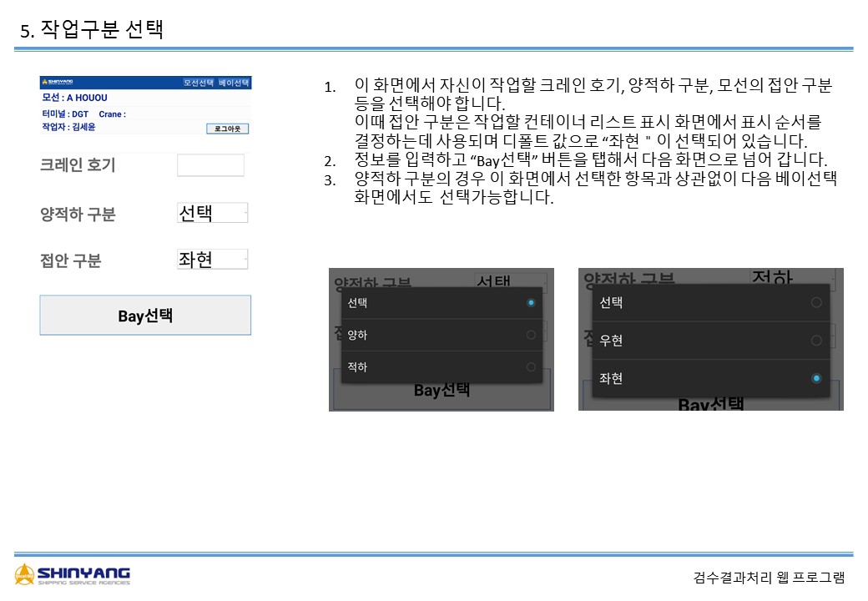Click the 접안 구분 label in form
This screenshot has width=868, height=601.
click(x=70, y=260)
